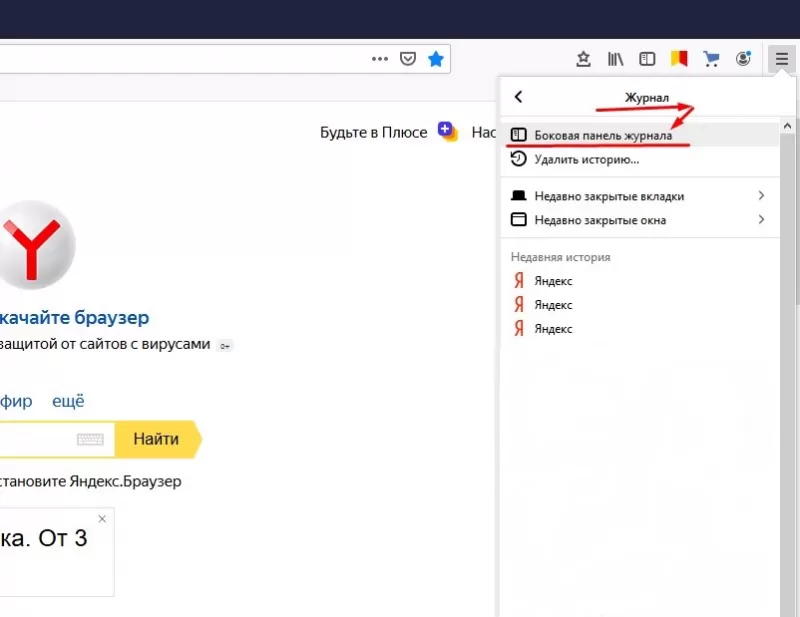Open the ещё services link
This screenshot has height=617, width=800.
pyautogui.click(x=68, y=401)
